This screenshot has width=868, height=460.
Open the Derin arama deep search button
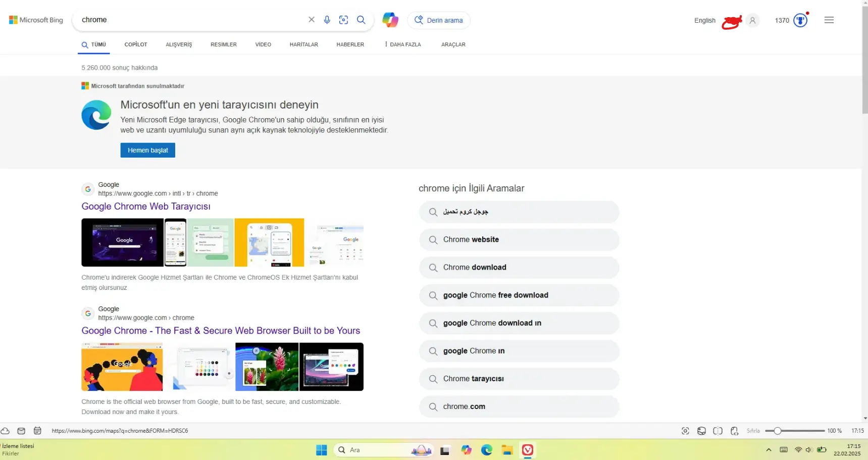439,20
